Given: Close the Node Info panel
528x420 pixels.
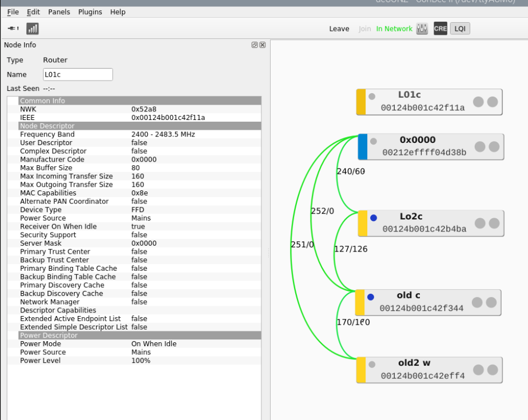Looking at the screenshot, I should 263,45.
